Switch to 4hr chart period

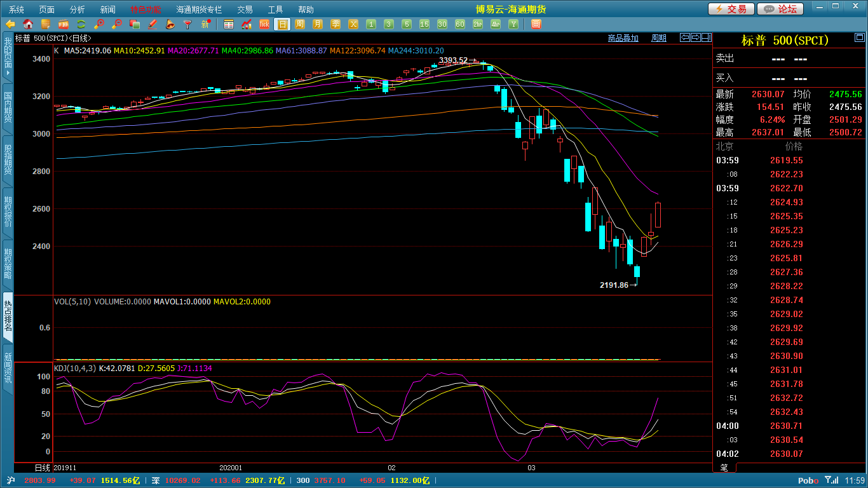tap(496, 24)
